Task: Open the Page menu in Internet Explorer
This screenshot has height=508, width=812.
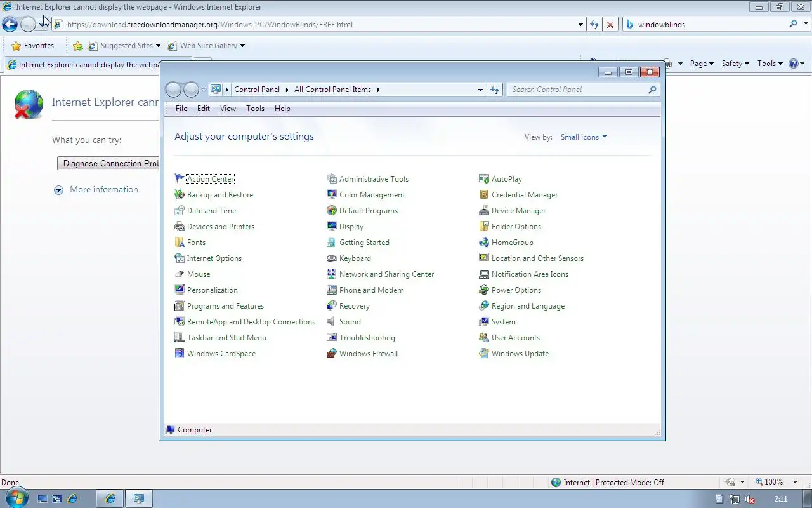Action: [x=702, y=63]
